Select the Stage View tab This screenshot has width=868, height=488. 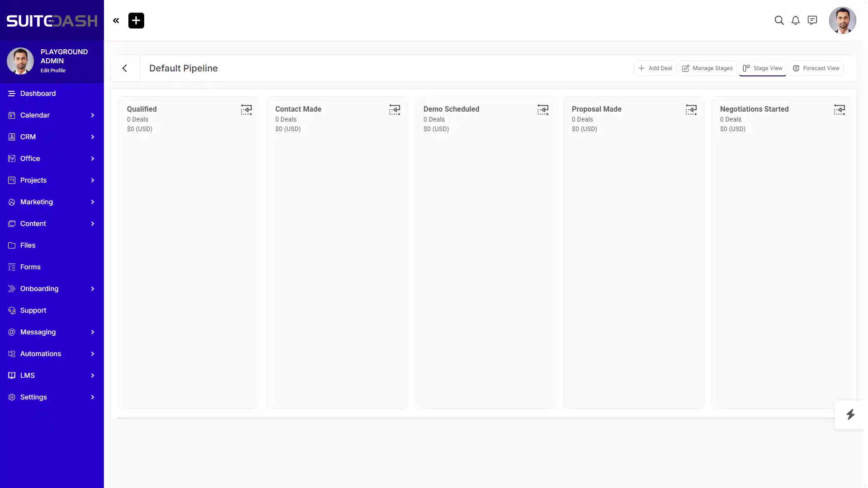(763, 68)
